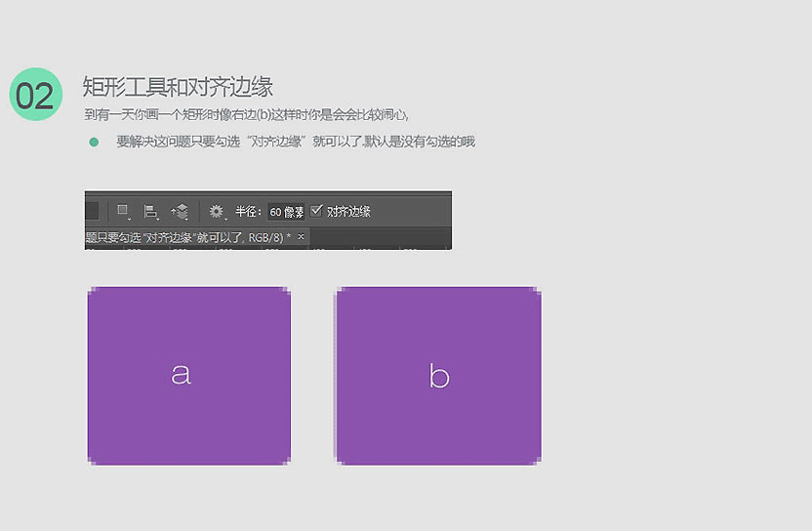Open the path alignment icon menu
Screen dimensions: 812x531
pyautogui.click(x=150, y=212)
